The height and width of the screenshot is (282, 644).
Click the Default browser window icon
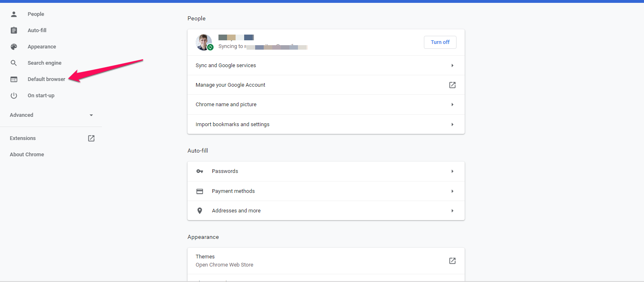tap(14, 79)
